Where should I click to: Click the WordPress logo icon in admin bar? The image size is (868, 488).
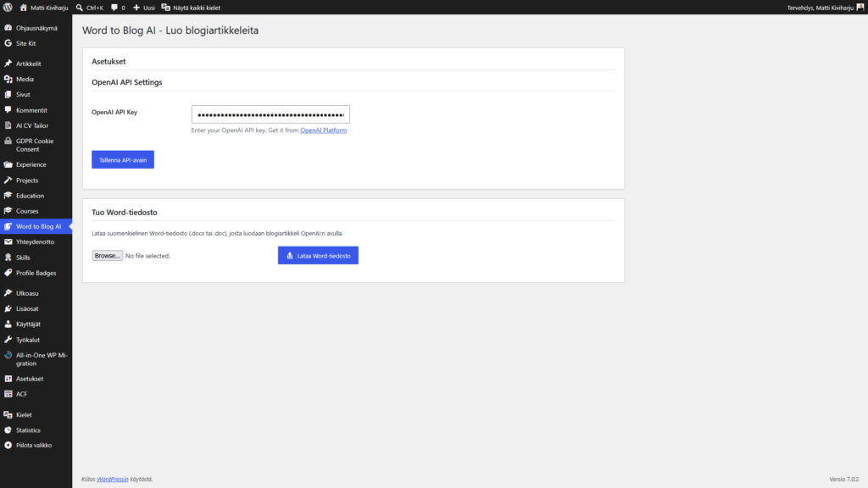pyautogui.click(x=8, y=7)
